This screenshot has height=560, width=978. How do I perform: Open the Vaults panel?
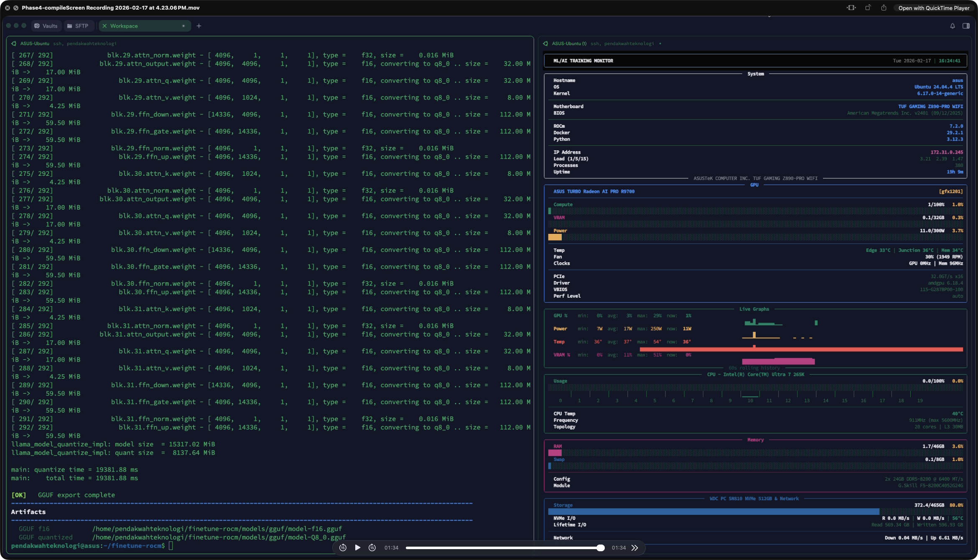point(46,26)
